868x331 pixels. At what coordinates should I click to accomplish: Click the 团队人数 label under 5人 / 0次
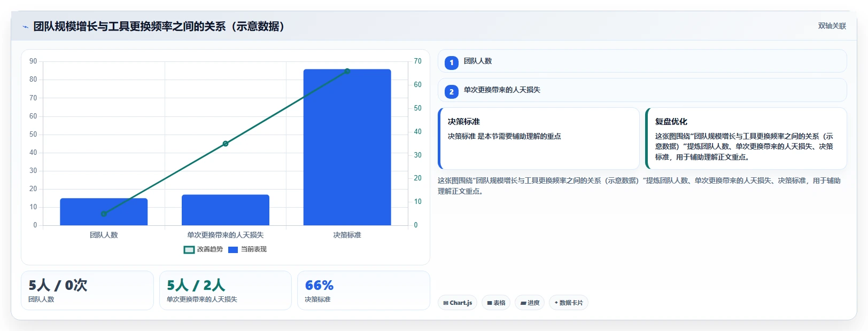pos(41,300)
